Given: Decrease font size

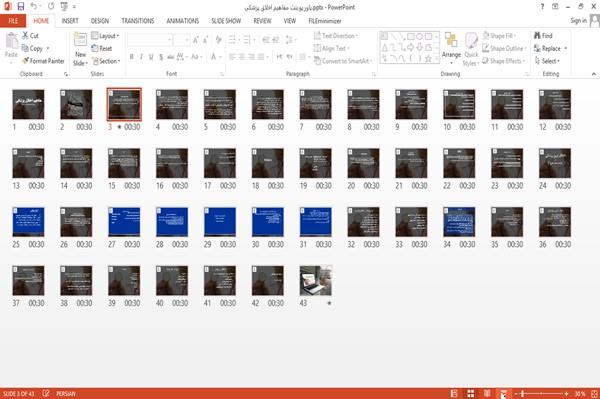Looking at the screenshot, I should (205, 40).
